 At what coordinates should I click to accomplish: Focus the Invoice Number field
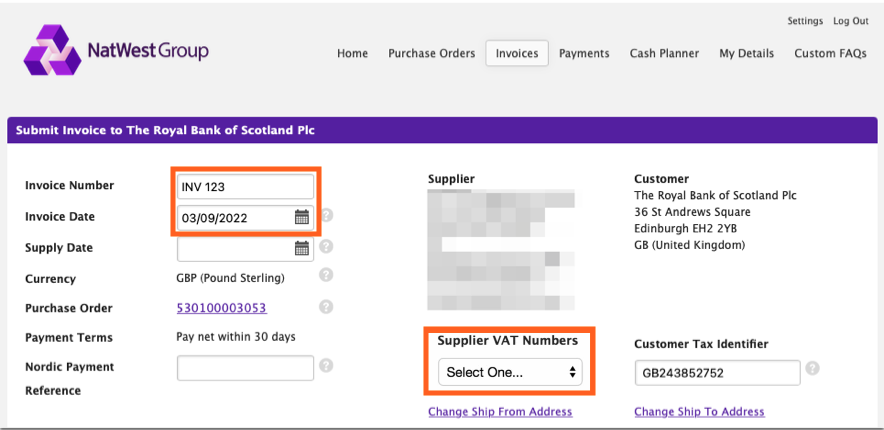click(245, 187)
